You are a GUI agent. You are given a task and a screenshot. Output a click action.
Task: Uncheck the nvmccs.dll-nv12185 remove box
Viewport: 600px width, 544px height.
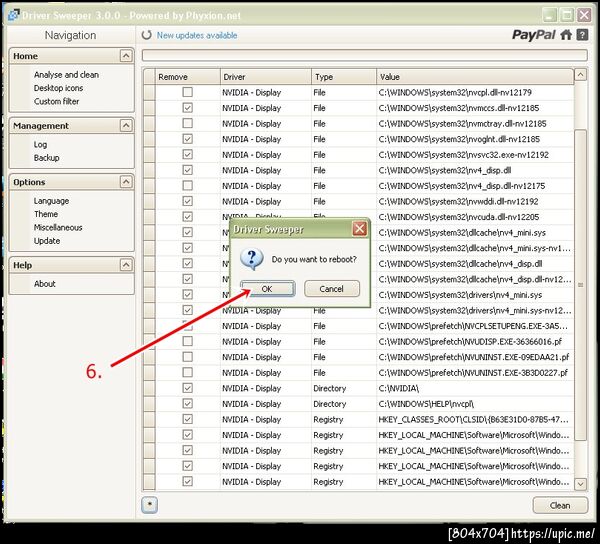[188, 108]
